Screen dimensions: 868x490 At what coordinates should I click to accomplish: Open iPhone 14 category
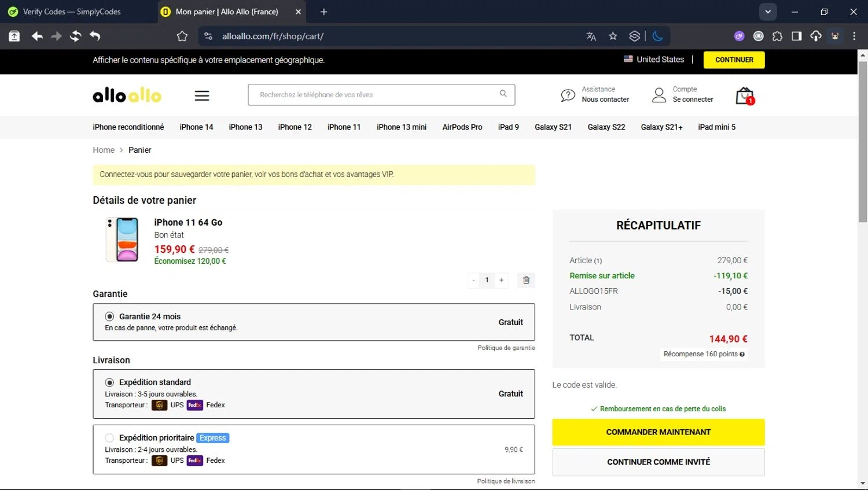(196, 127)
